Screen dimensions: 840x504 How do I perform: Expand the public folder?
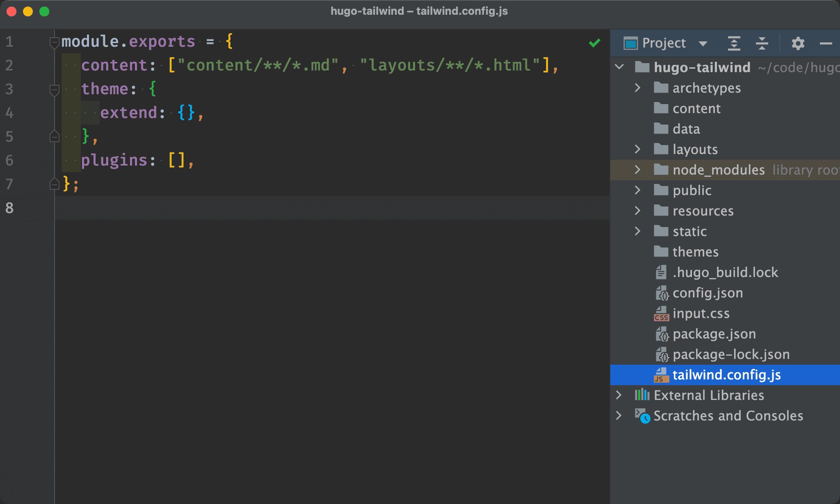pyautogui.click(x=637, y=190)
